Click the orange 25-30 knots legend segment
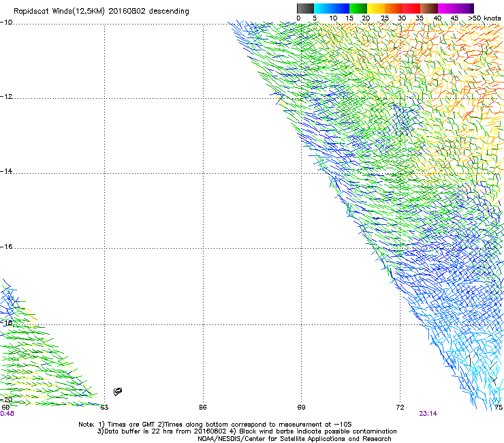This screenshot has height=443, width=504. tap(394, 8)
